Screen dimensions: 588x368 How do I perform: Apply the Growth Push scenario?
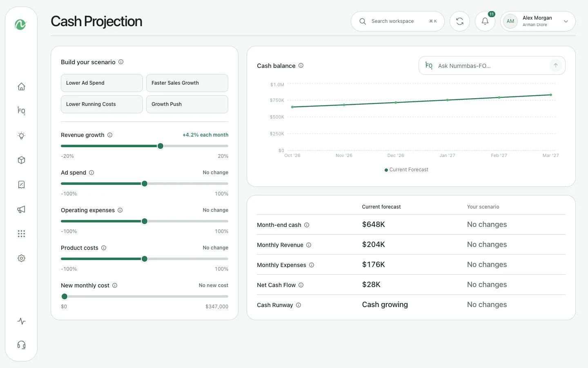click(187, 104)
